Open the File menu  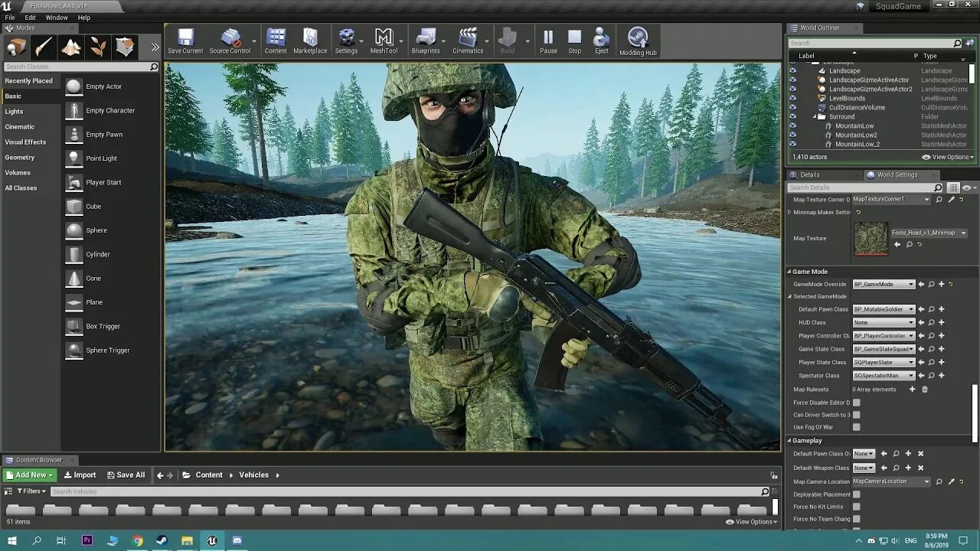pyautogui.click(x=10, y=18)
